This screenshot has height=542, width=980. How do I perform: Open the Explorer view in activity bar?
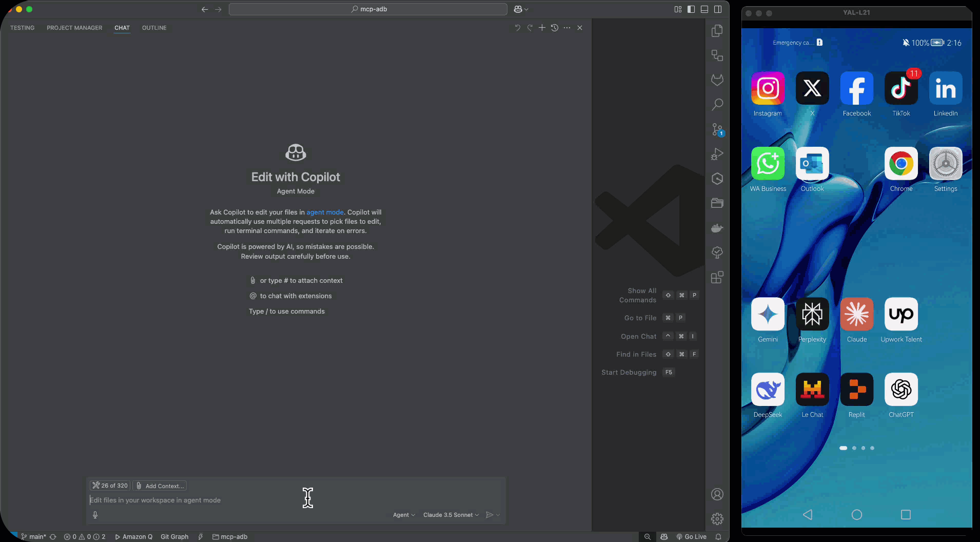717,31
